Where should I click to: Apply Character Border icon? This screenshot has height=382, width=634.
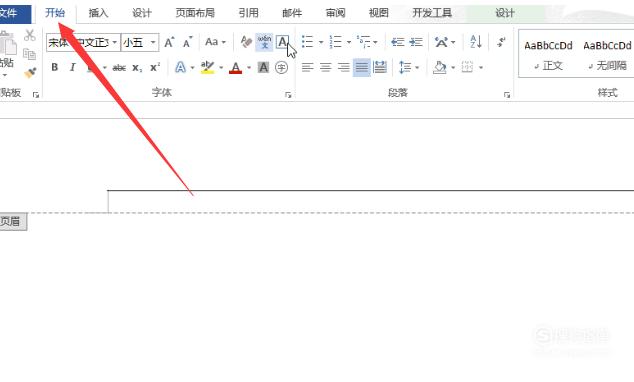coord(282,42)
